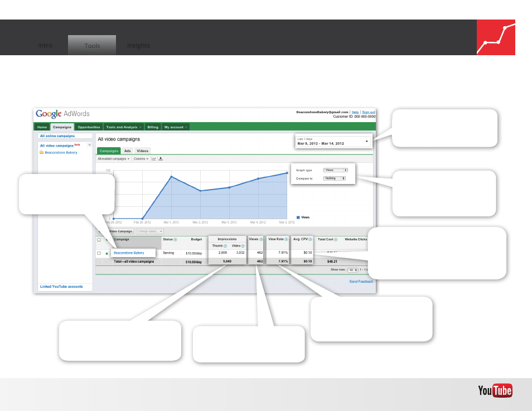Open the Intro slide tab
This screenshot has height=411, width=532.
45,46
